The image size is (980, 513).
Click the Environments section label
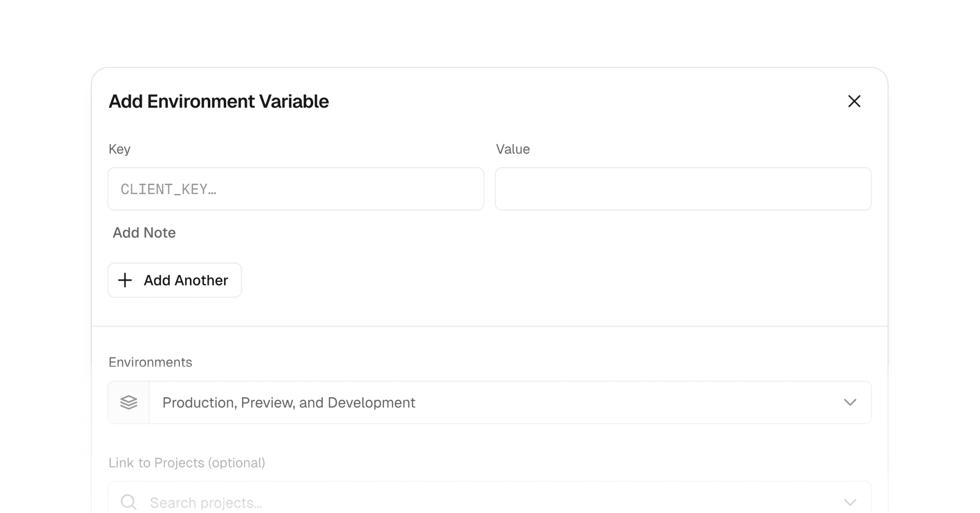[150, 362]
